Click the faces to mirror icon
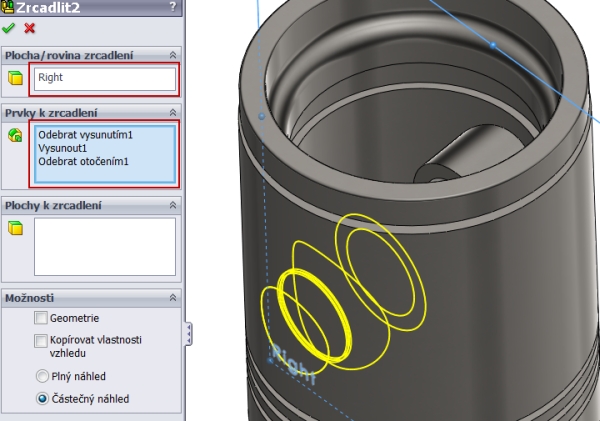 click(15, 229)
